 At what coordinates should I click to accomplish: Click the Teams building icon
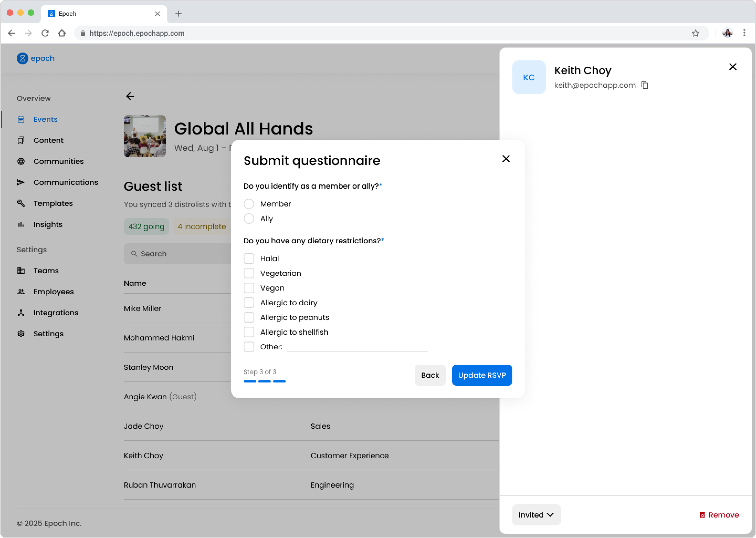[21, 271]
